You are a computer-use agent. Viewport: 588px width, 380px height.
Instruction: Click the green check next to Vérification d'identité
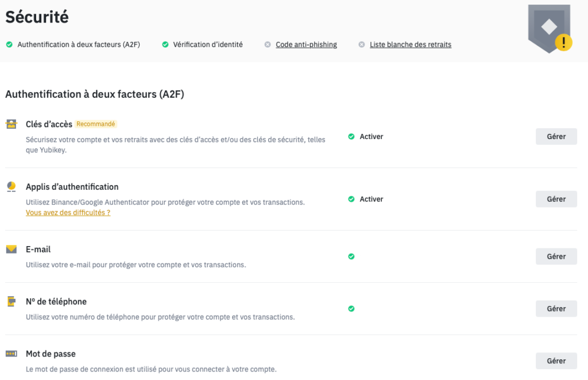[x=165, y=44]
